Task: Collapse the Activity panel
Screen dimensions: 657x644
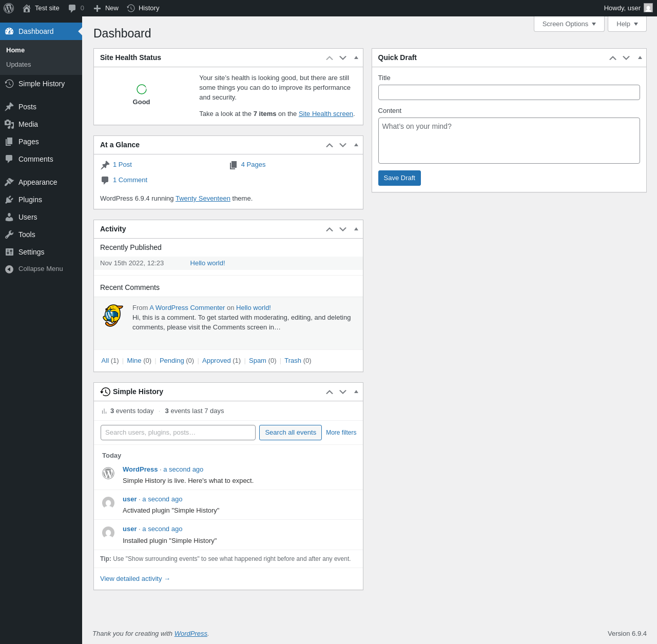Action: coord(356,229)
